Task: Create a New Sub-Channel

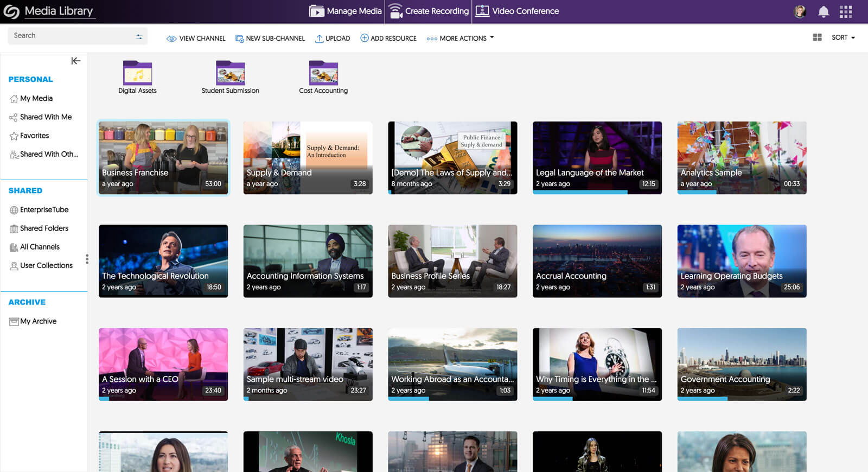Action: 270,39
